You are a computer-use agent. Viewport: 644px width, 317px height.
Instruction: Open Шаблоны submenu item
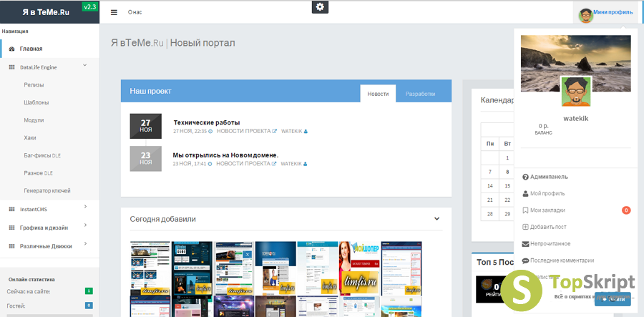36,102
